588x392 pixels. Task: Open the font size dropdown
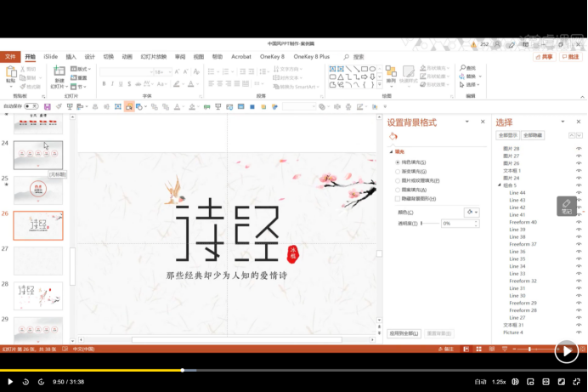(170, 71)
